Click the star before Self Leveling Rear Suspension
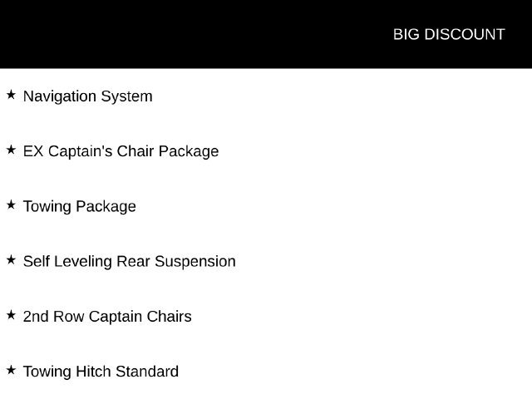Image resolution: width=532 pixels, height=399 pixels. coord(11,260)
